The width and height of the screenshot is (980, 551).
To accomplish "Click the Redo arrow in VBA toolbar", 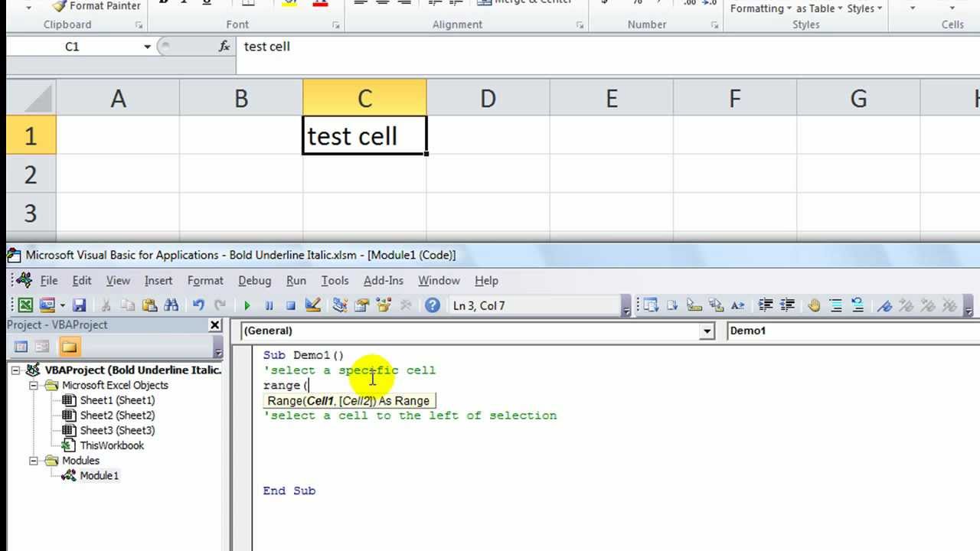I will [x=220, y=305].
